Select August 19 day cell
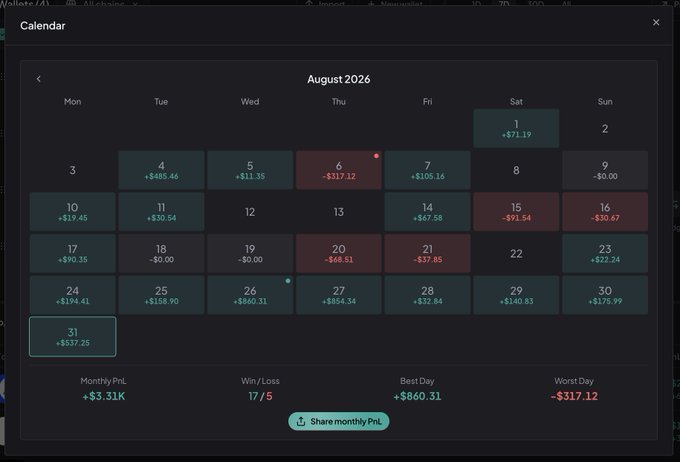The width and height of the screenshot is (680, 462). click(x=250, y=253)
